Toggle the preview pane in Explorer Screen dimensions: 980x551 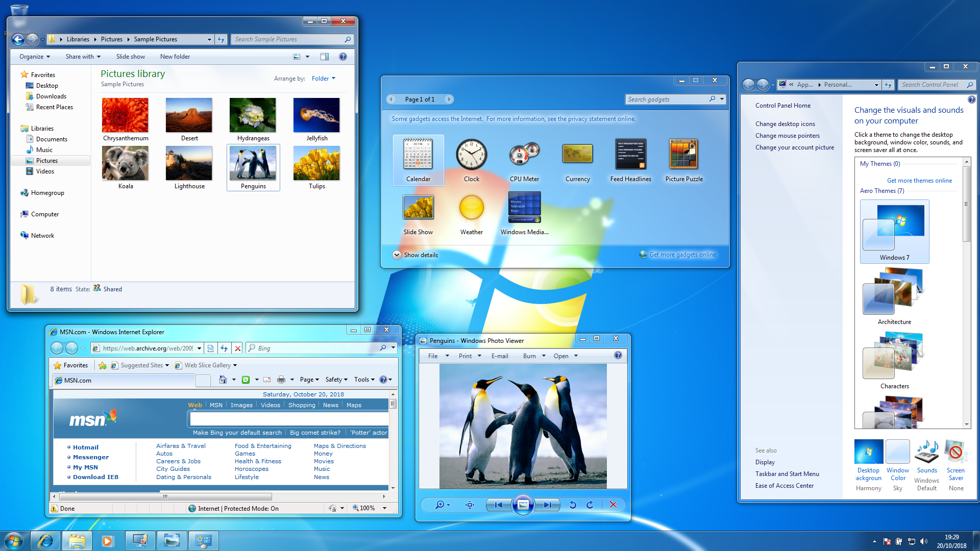click(325, 57)
